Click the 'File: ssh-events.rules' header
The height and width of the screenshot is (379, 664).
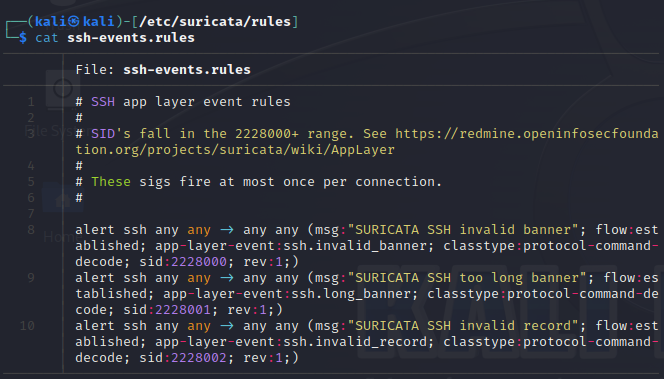[163, 69]
